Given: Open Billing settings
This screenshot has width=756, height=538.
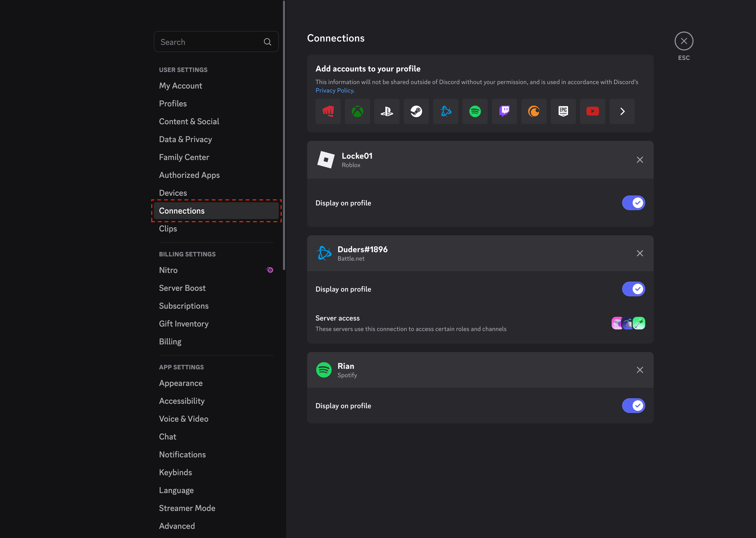Looking at the screenshot, I should 216,342.
